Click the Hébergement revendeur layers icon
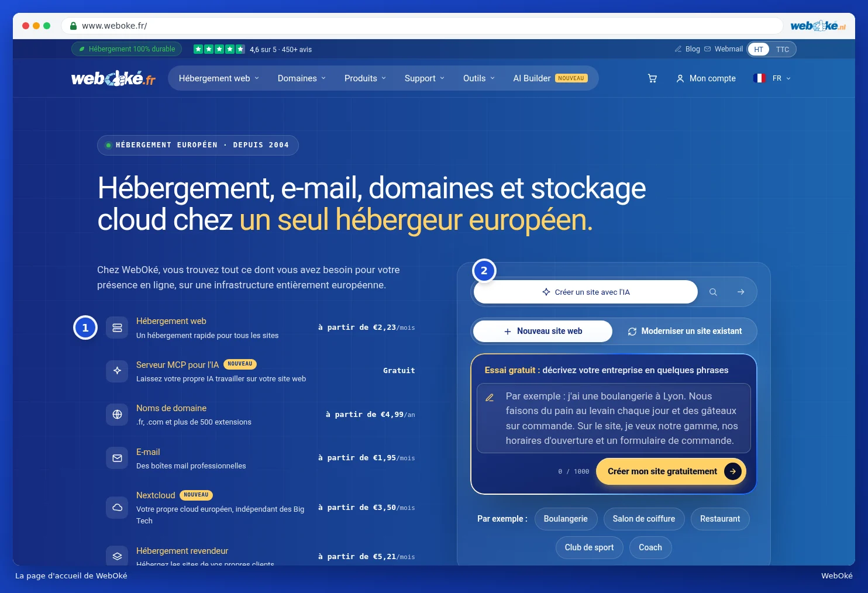 click(x=117, y=556)
